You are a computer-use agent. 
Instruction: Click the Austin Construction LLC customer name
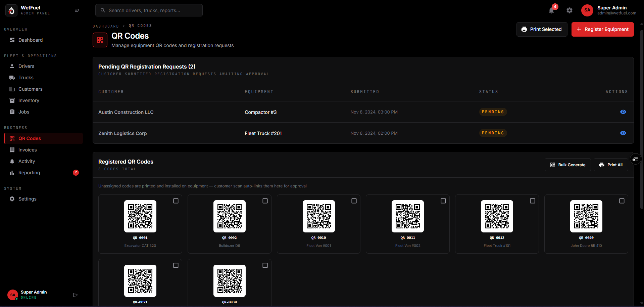pyautogui.click(x=126, y=112)
